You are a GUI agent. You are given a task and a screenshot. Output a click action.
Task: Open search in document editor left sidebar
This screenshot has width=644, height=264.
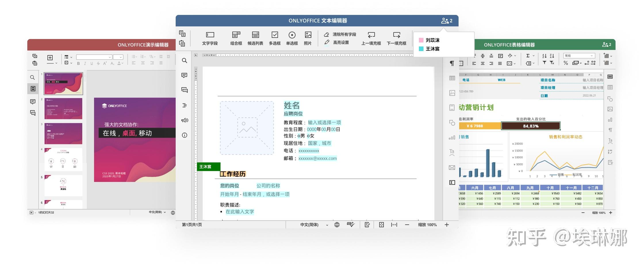(x=185, y=61)
